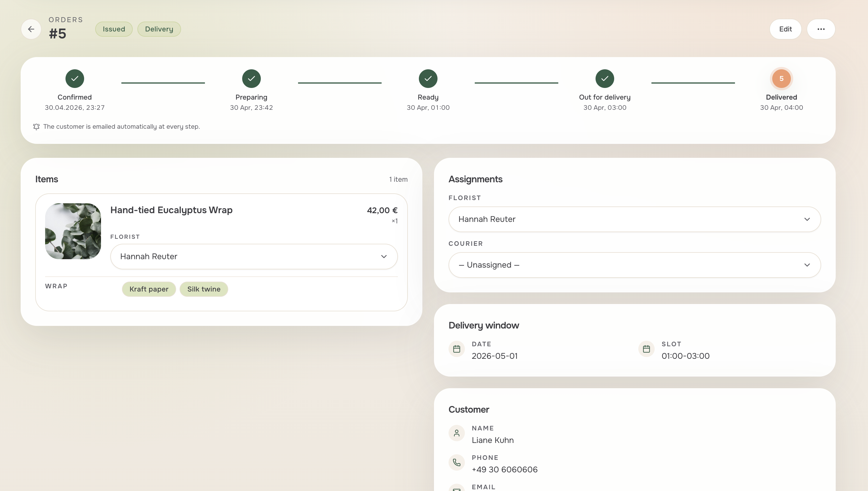Screen dimensions: 868x491
Task: Click the Delivery type badge
Action: point(159,29)
